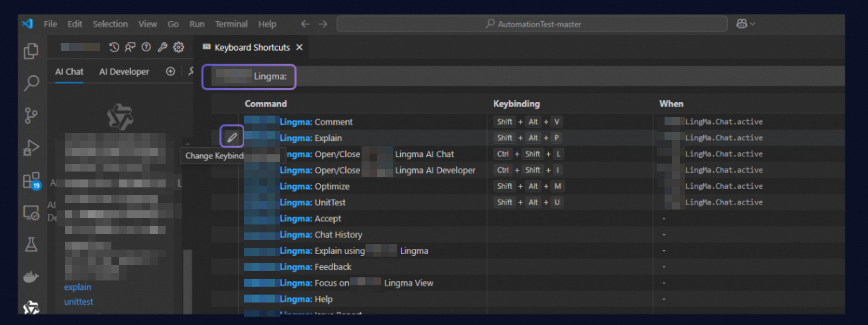The height and width of the screenshot is (325, 868).
Task: Open the Source Control view
Action: coord(31,116)
